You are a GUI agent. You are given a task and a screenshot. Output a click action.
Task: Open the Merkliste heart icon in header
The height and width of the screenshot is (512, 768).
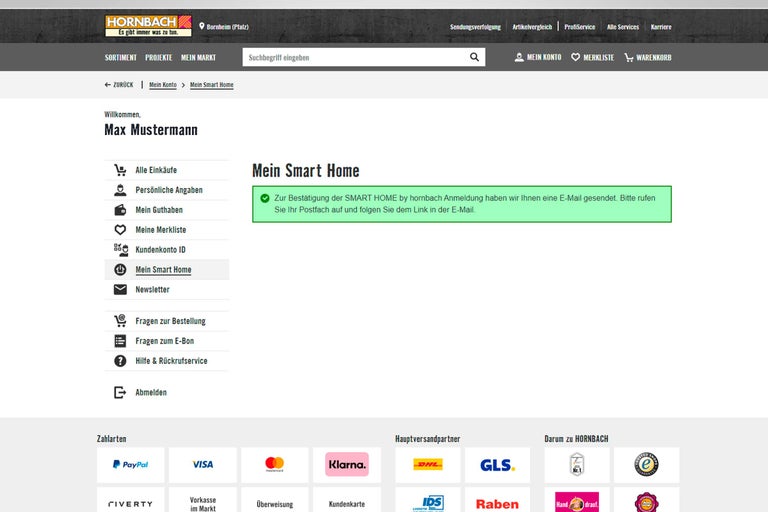click(x=576, y=58)
